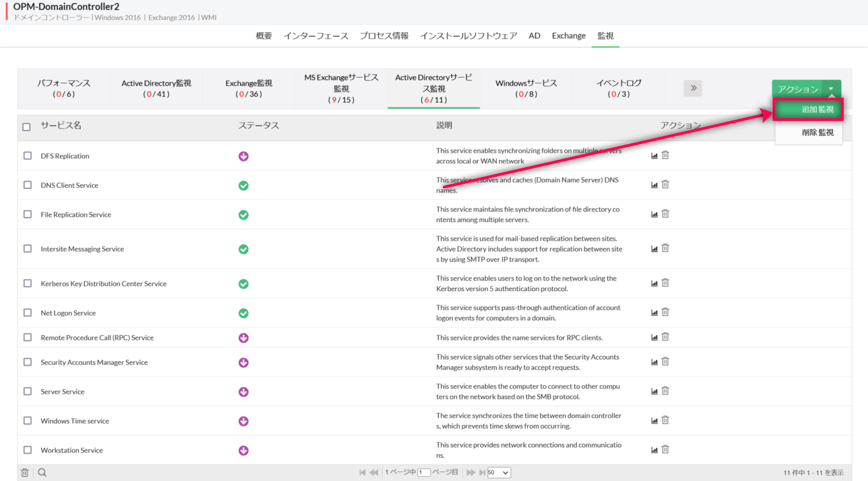Tick the Kerberos Key Distribution Center checkbox

27,284
